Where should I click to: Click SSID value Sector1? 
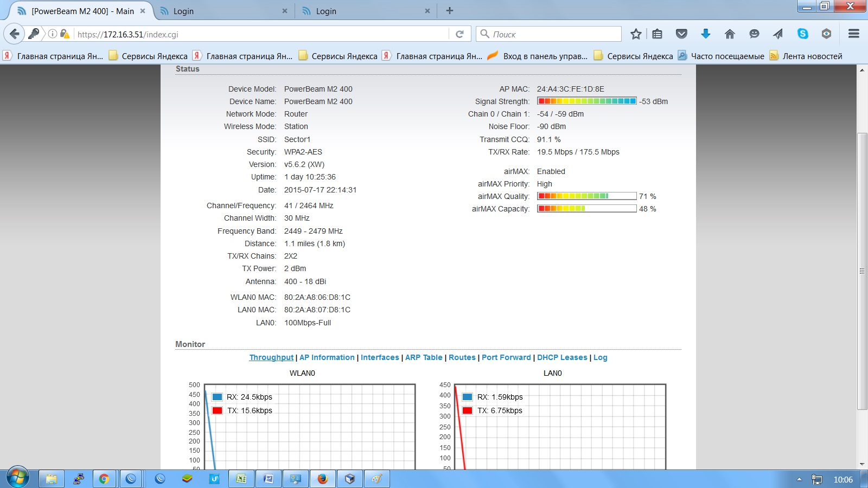coord(297,139)
